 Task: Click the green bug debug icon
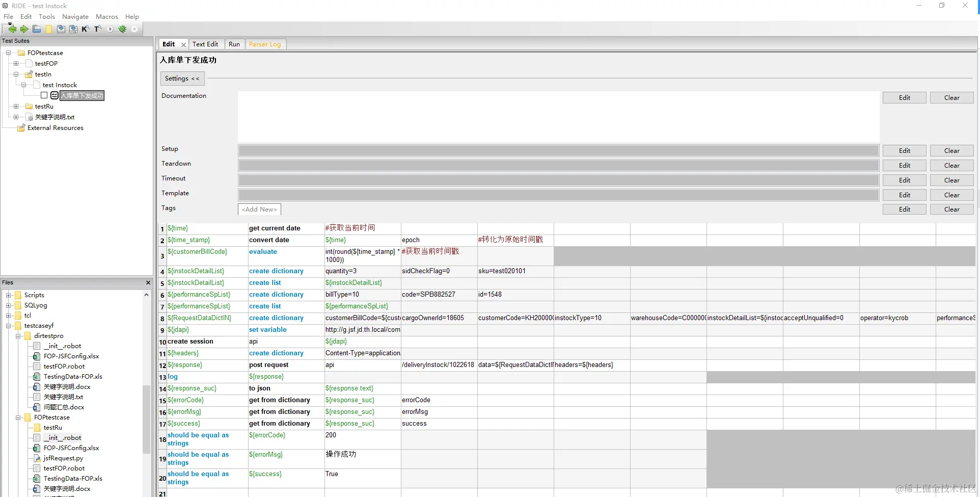(x=122, y=29)
